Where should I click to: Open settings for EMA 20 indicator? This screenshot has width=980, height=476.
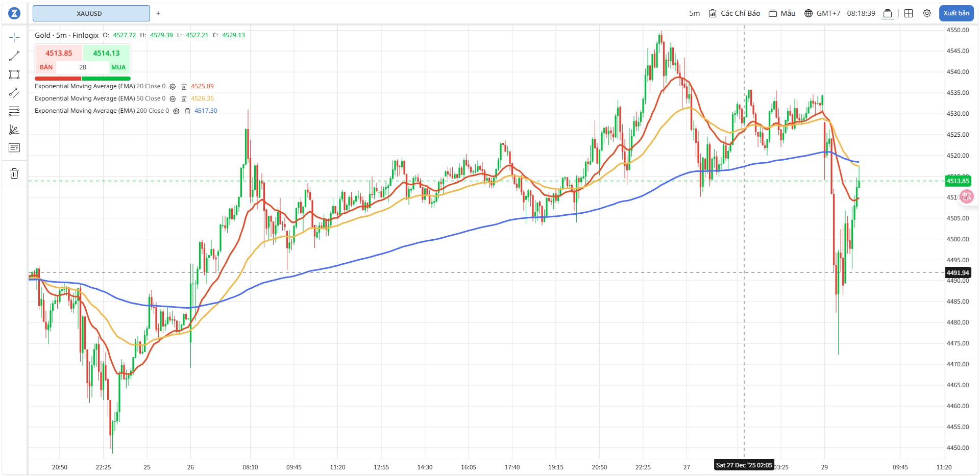(173, 87)
